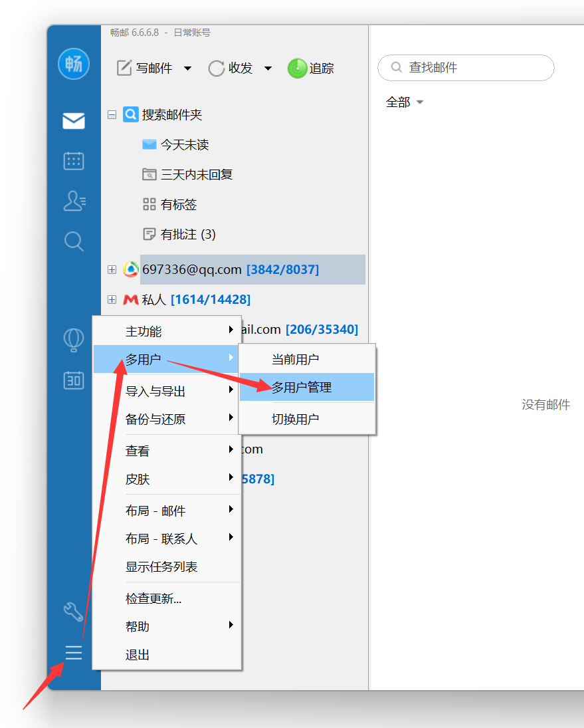Click the 收发 send/receive button
This screenshot has height=728, width=584.
230,68
